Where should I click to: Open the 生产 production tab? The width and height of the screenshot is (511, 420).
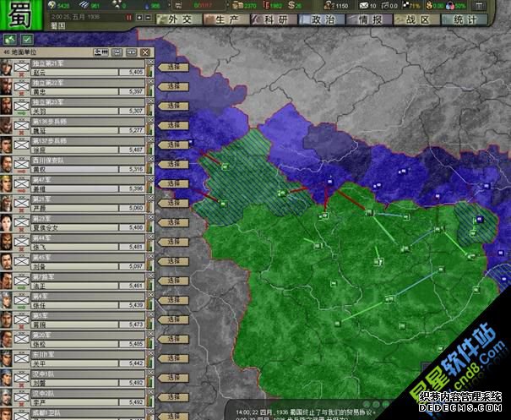click(226, 19)
